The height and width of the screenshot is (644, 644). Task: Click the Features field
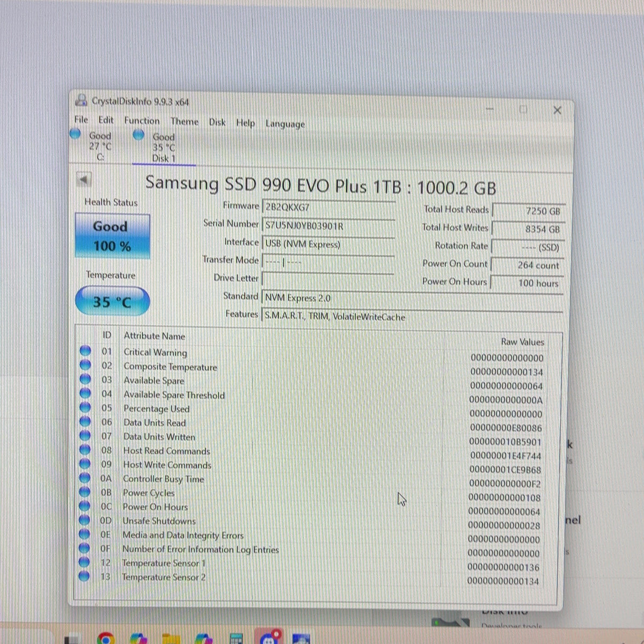pos(412,317)
